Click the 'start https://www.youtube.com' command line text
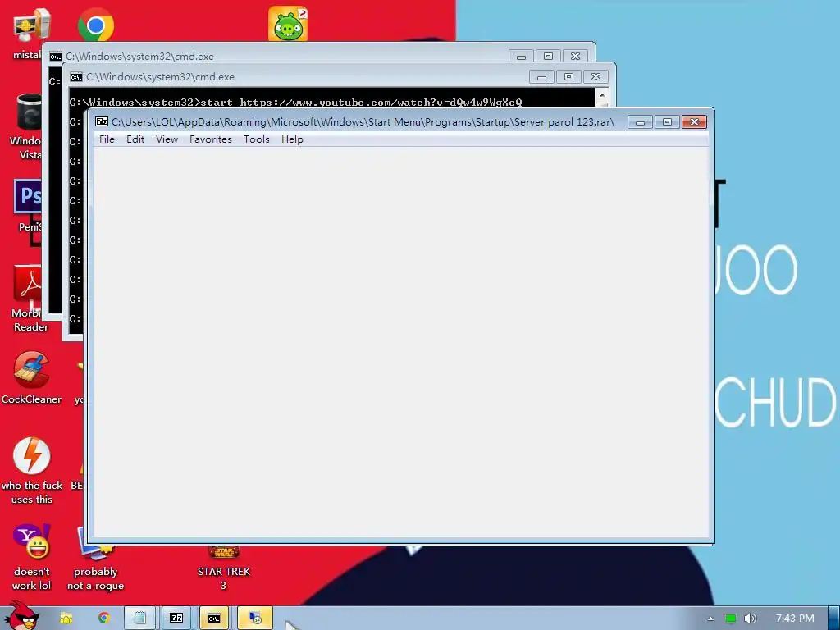 tap(361, 102)
